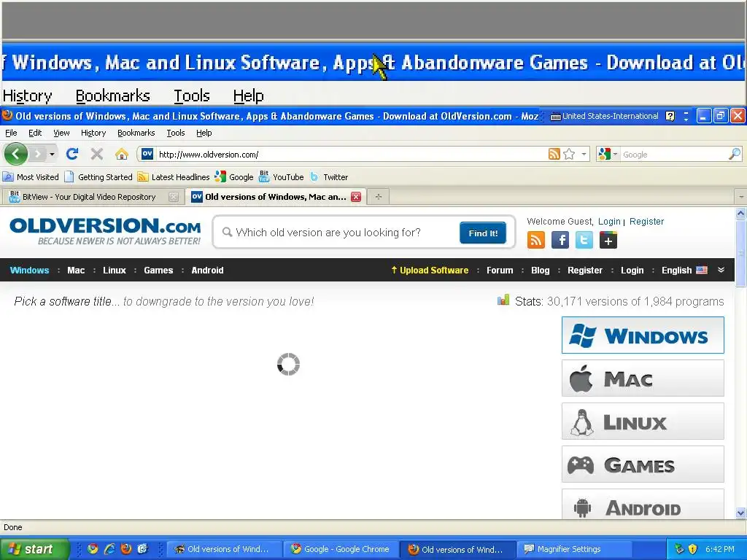This screenshot has width=747, height=560.
Task: Open the Forum link in navigation bar
Action: 500,270
